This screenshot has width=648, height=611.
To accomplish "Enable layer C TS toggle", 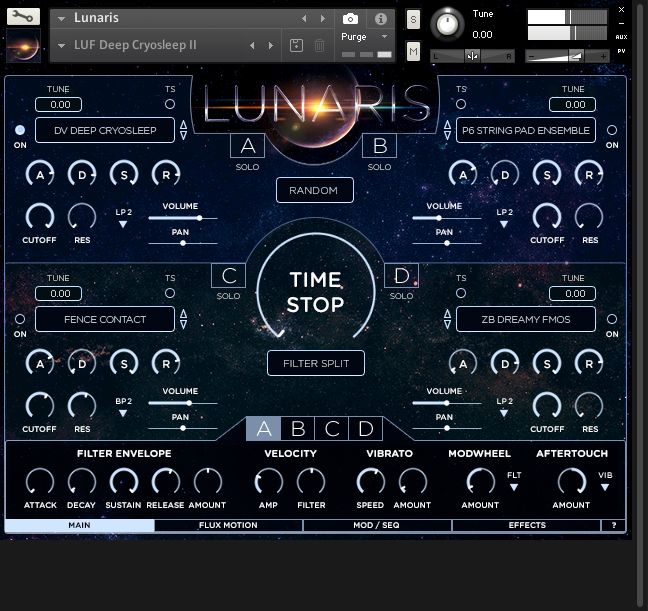I will pyautogui.click(x=170, y=293).
